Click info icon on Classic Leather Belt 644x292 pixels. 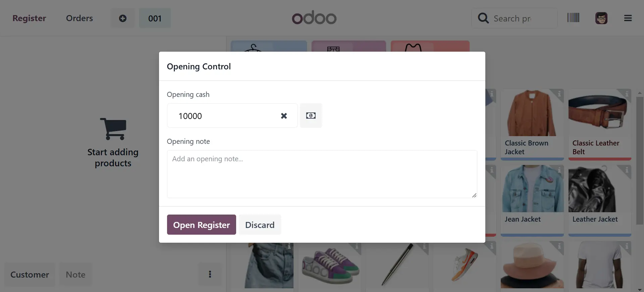pos(627,94)
